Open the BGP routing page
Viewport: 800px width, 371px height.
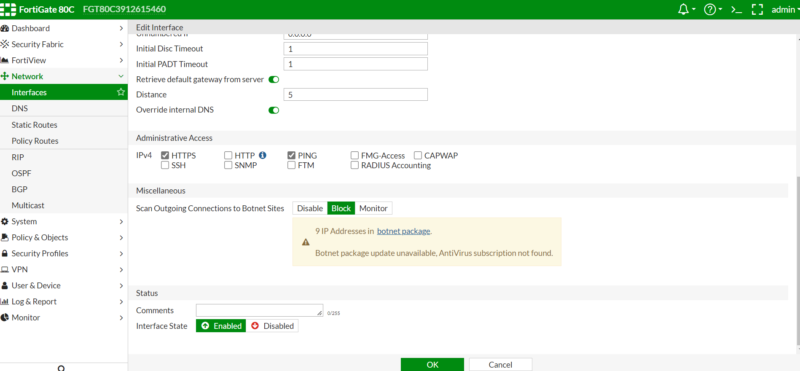(x=64, y=189)
